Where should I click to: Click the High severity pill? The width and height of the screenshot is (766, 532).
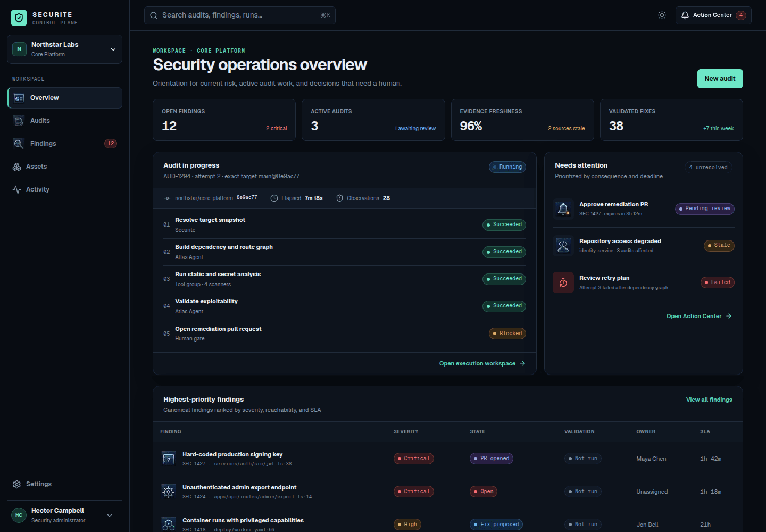coord(407,525)
